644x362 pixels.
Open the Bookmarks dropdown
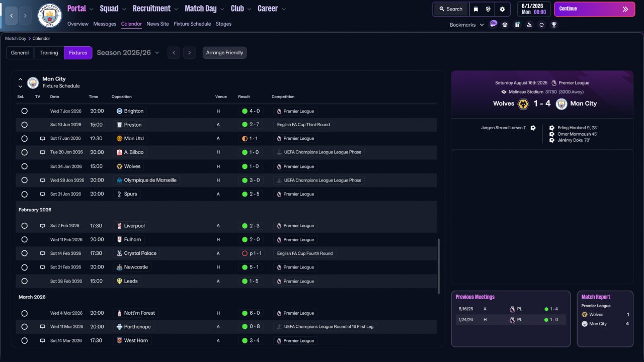click(466, 25)
